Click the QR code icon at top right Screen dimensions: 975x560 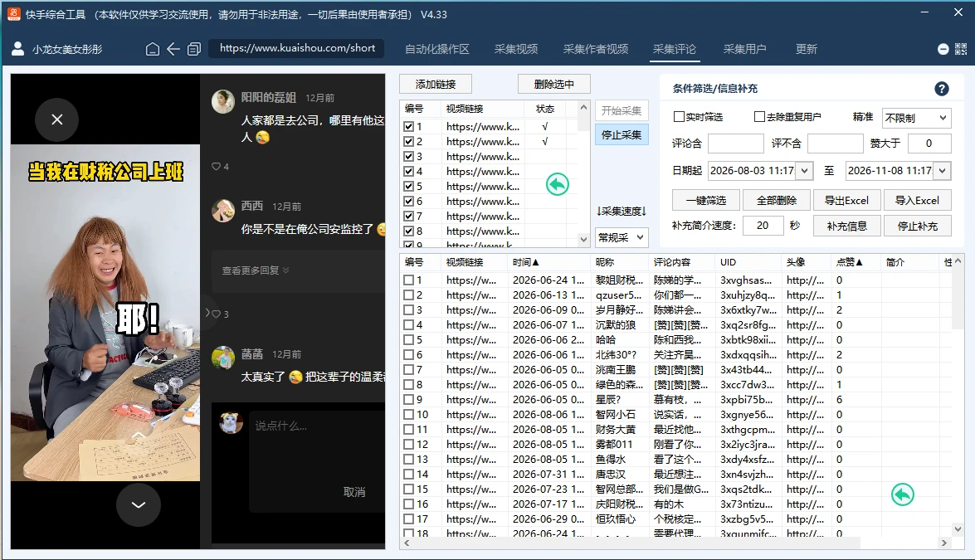(x=961, y=49)
